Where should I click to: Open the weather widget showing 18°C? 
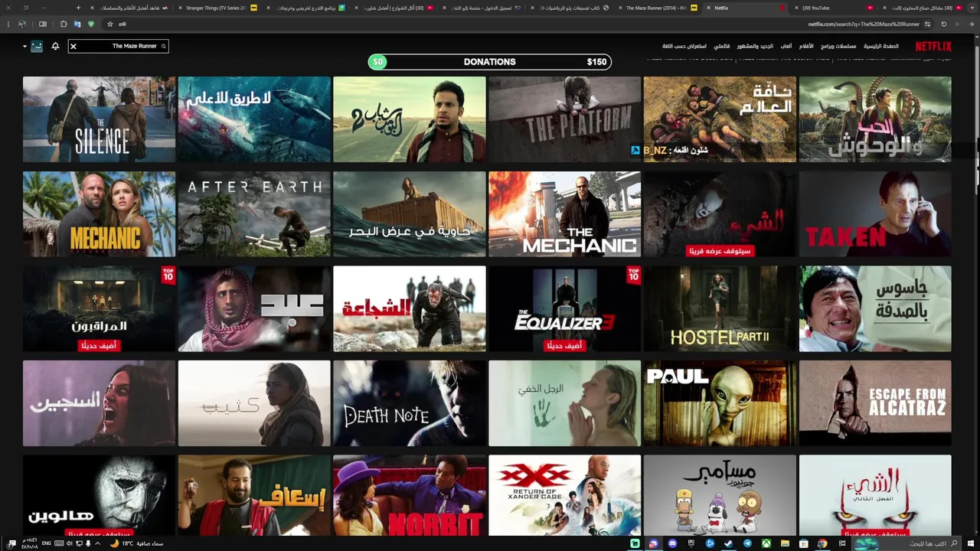point(136,543)
